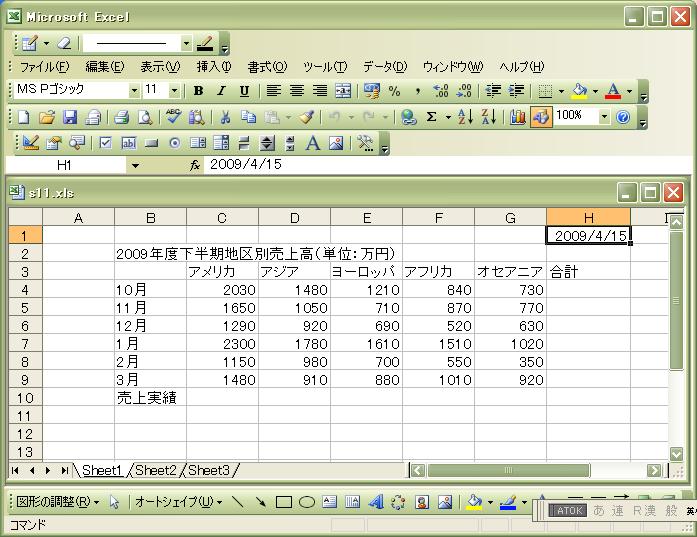The width and height of the screenshot is (697, 537).
Task: Insert WordArt from drawing toolbar
Action: (x=376, y=502)
